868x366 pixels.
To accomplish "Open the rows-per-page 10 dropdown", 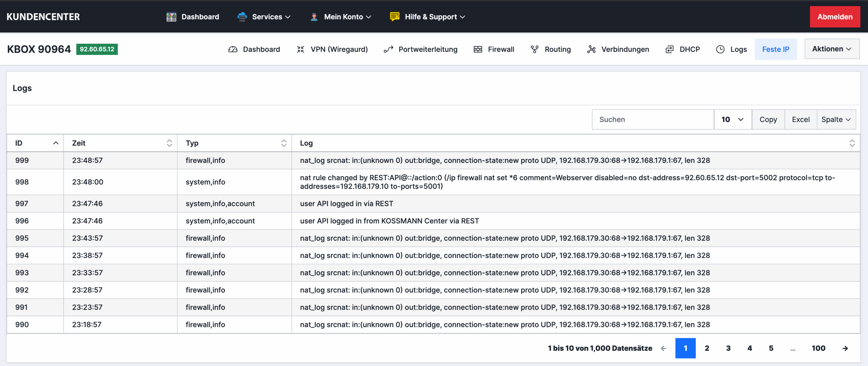I will coord(732,119).
